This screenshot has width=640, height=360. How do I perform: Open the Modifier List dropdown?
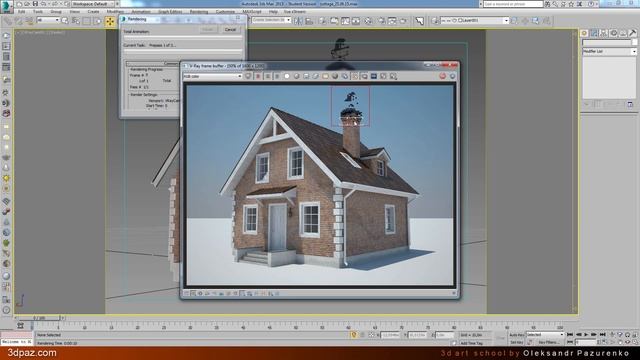tap(609, 51)
